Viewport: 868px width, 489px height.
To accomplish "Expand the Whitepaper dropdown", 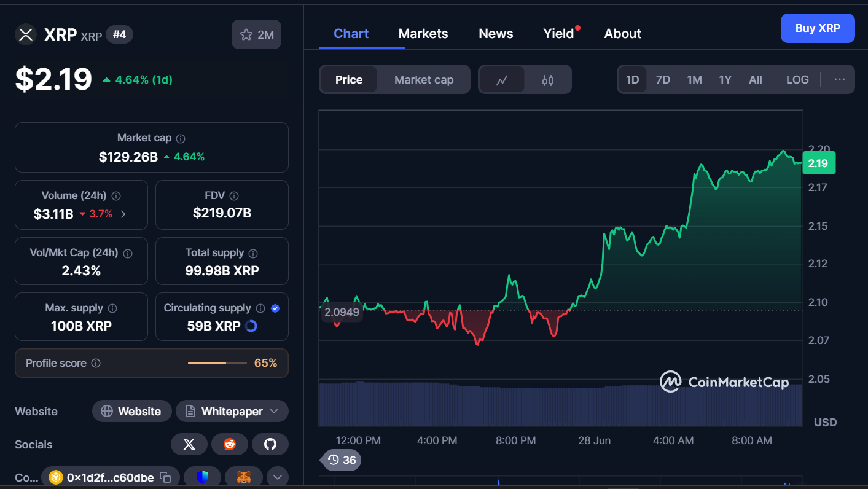I will (x=274, y=411).
